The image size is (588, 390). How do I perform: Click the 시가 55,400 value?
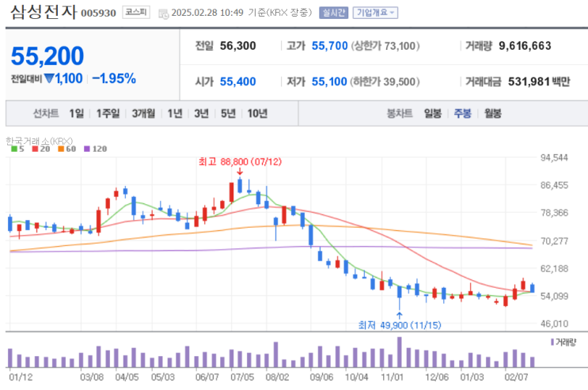tap(237, 81)
